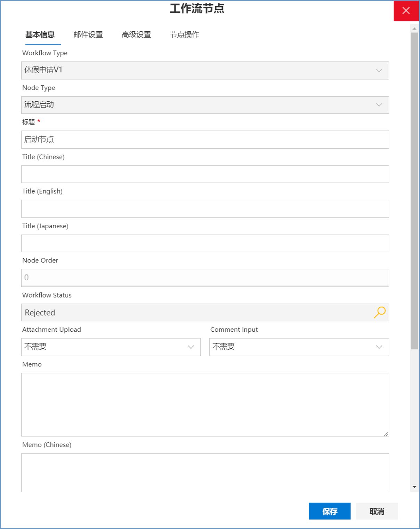Click the scrollbar down arrow
Screen dimensions: 420x529
click(414, 487)
